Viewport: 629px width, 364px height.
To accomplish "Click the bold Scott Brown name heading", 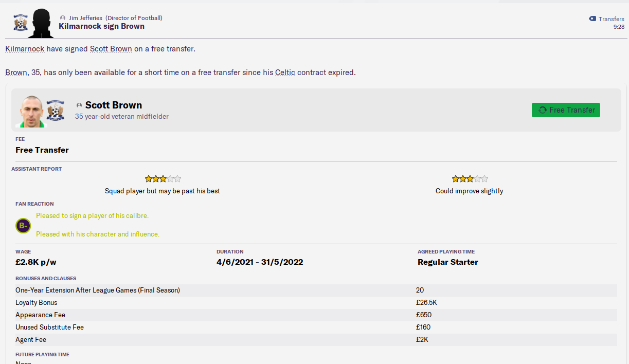I will [114, 105].
